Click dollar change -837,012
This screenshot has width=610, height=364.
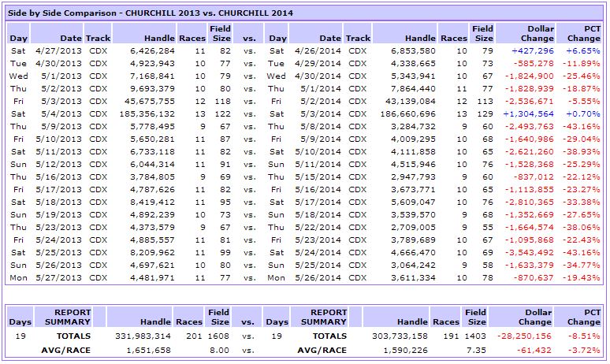534,177
